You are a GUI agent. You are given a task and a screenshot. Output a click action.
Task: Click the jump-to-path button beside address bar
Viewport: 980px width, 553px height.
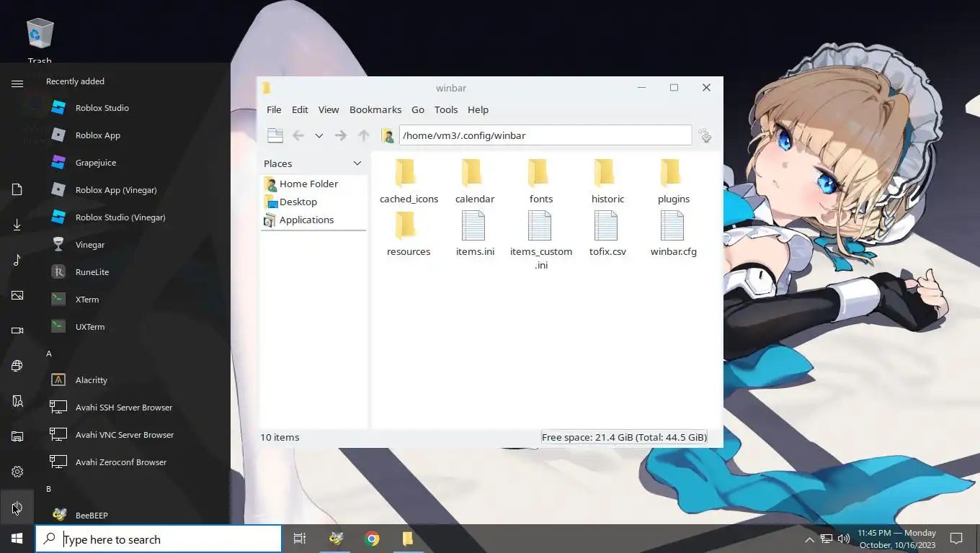coord(705,135)
